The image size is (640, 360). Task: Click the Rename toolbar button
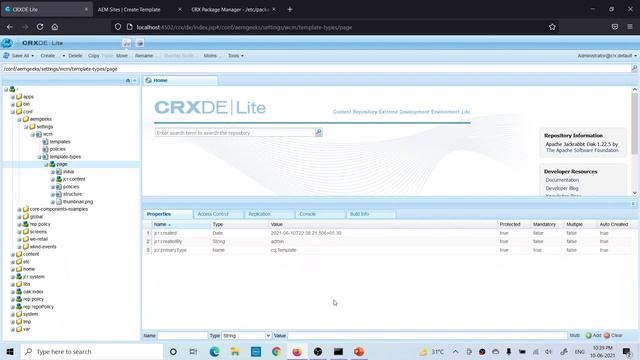click(x=144, y=56)
